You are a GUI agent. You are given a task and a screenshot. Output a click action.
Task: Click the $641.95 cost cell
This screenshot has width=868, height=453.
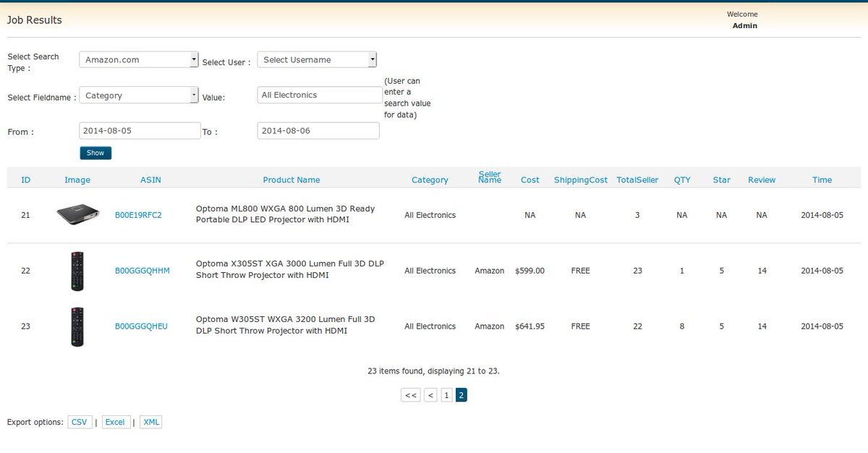click(x=530, y=326)
